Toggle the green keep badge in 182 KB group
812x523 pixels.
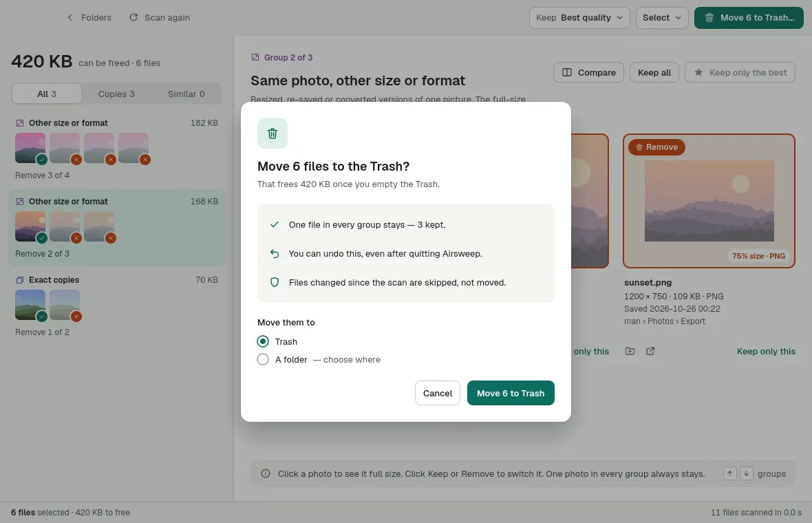[x=42, y=160]
